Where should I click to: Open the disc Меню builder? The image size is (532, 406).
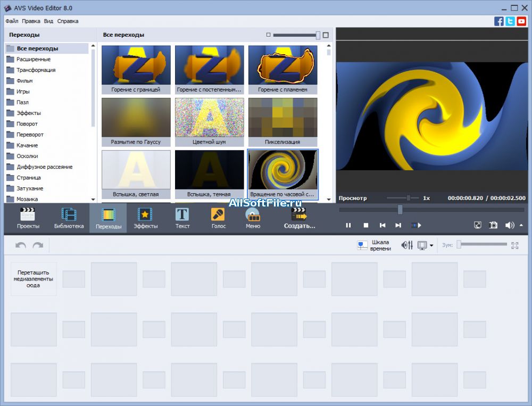click(x=253, y=218)
